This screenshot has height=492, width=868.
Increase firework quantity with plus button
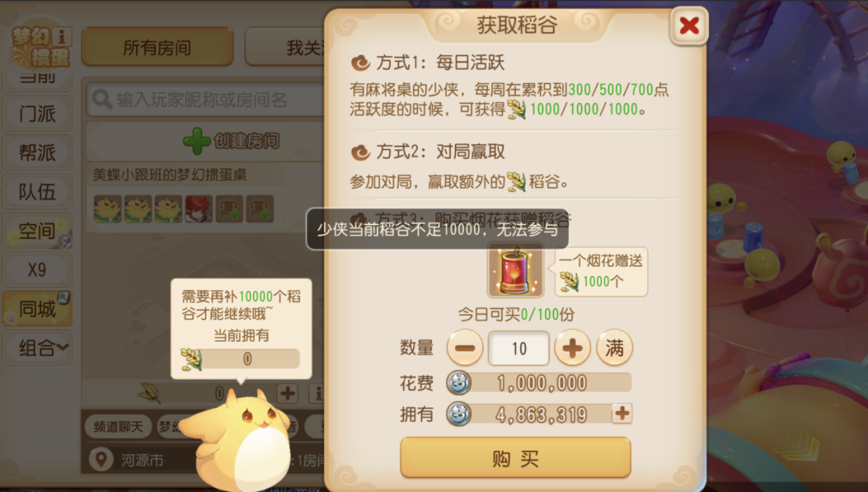click(572, 348)
